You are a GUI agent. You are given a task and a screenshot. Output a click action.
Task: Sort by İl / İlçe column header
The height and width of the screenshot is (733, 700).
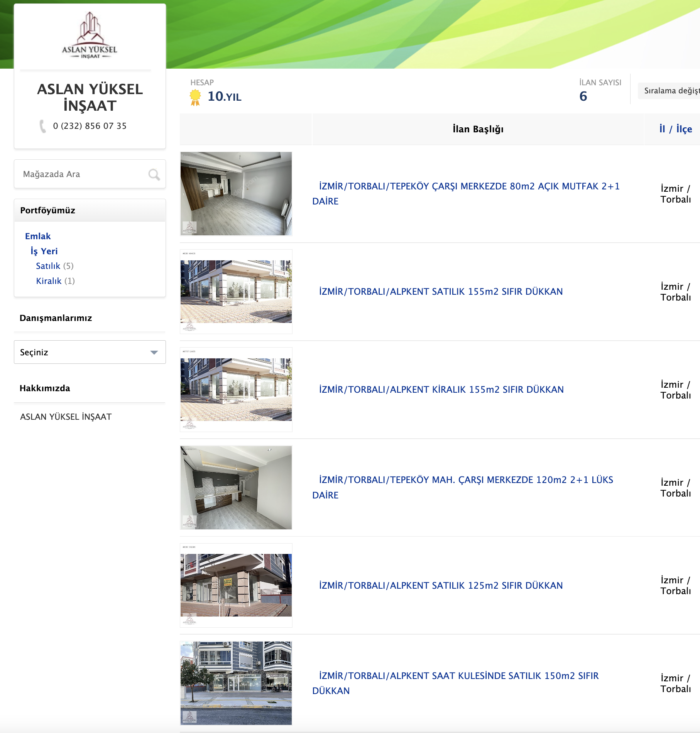tap(675, 129)
